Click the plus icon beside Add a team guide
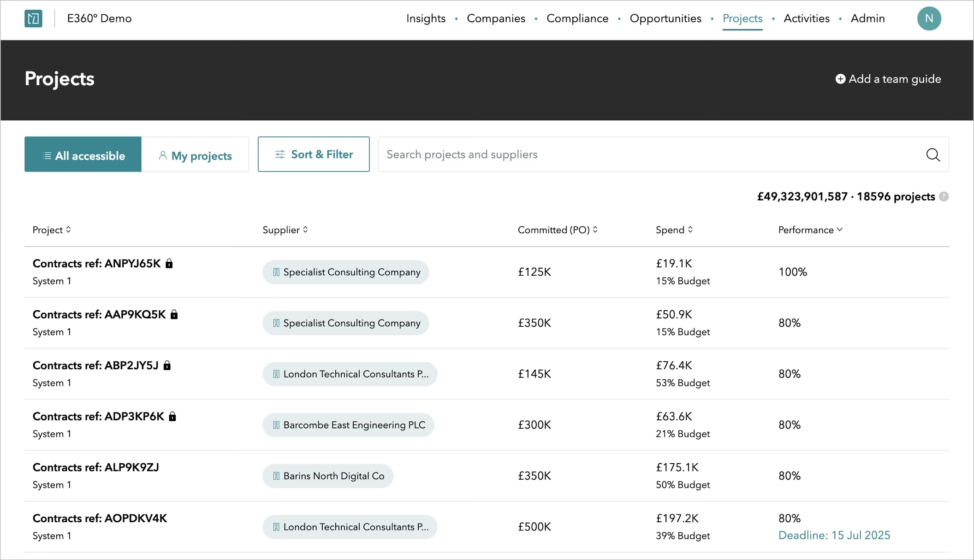 coord(840,79)
